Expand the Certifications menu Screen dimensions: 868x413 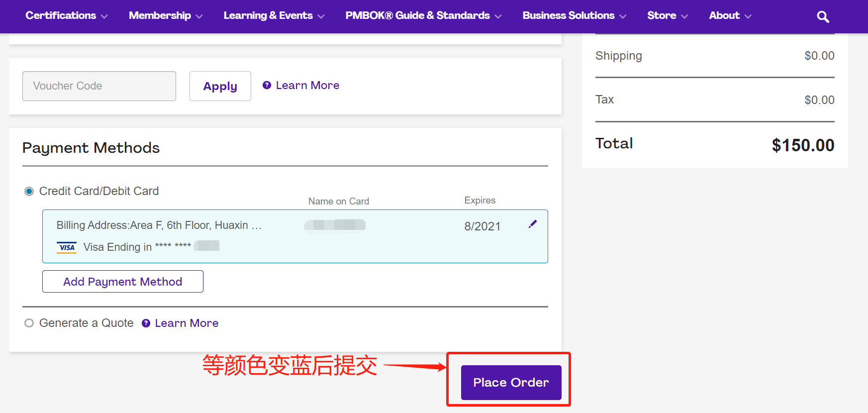point(66,16)
